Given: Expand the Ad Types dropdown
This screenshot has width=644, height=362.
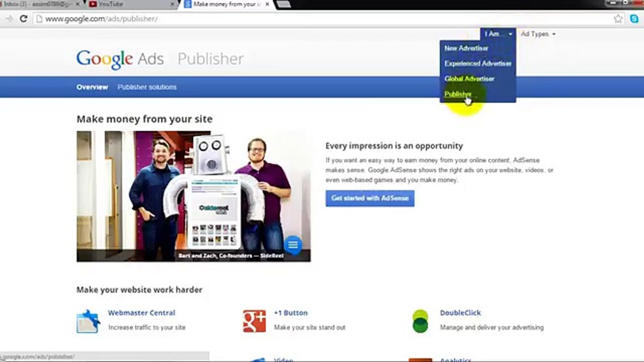Looking at the screenshot, I should 538,34.
